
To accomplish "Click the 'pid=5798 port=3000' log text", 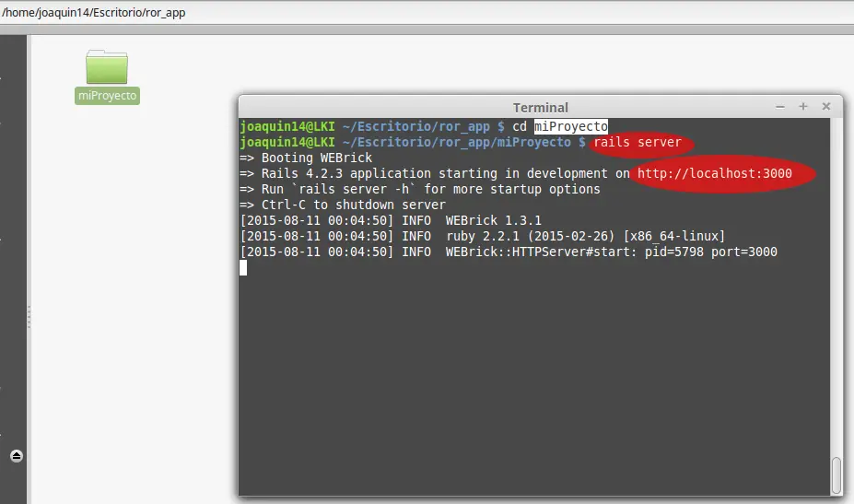I will coord(711,252).
